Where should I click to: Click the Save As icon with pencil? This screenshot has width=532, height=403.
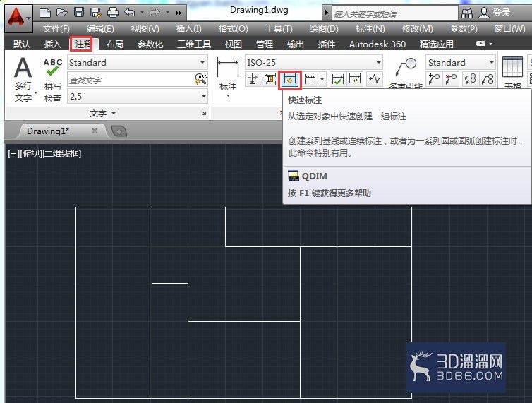(x=96, y=13)
